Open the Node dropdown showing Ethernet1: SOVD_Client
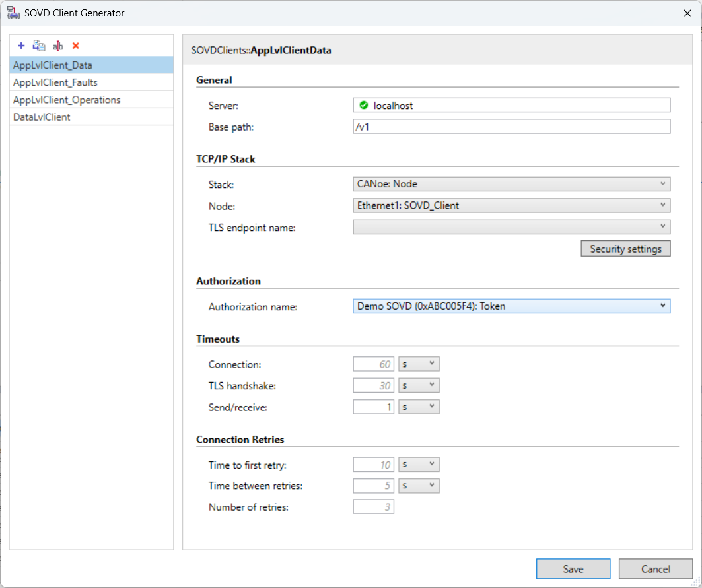This screenshot has width=702, height=588. pos(512,205)
